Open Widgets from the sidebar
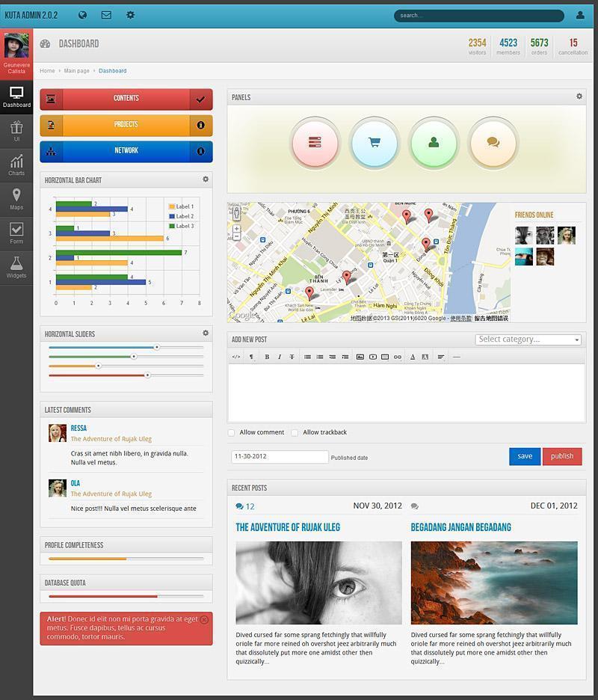This screenshot has width=598, height=700. click(16, 266)
